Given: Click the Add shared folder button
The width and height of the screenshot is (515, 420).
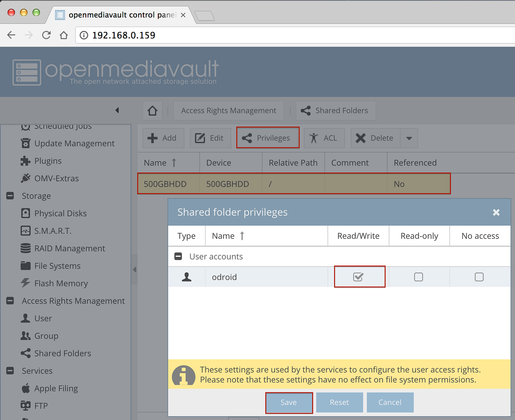Looking at the screenshot, I should (x=163, y=138).
